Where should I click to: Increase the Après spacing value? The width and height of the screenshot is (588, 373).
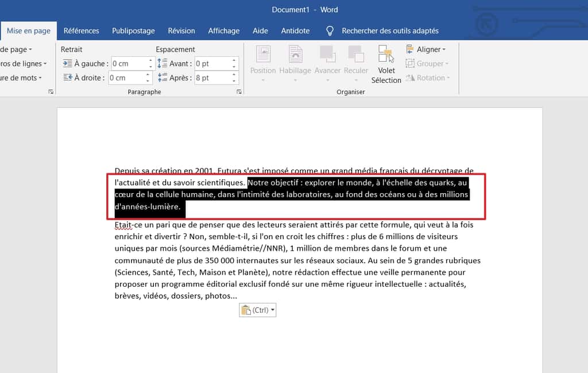point(234,75)
